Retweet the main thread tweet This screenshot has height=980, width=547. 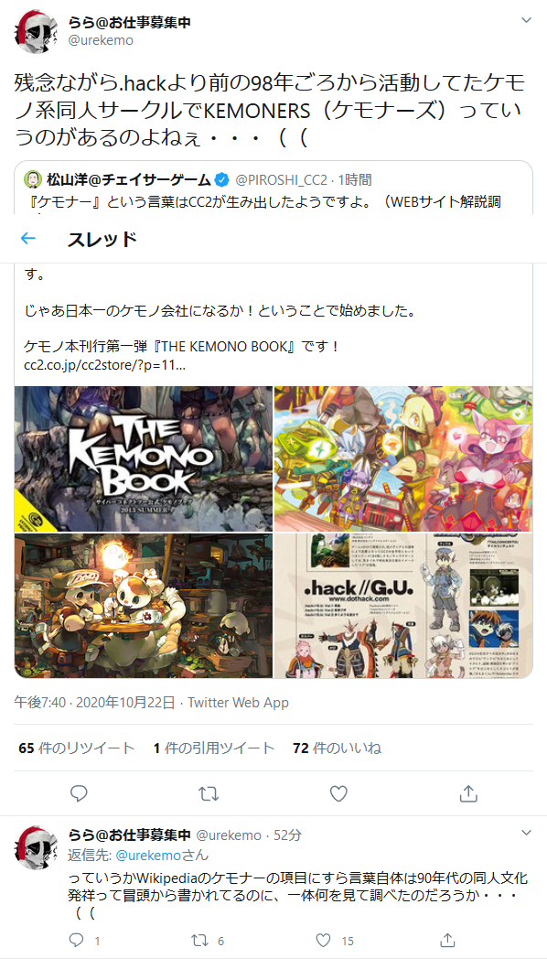click(209, 793)
